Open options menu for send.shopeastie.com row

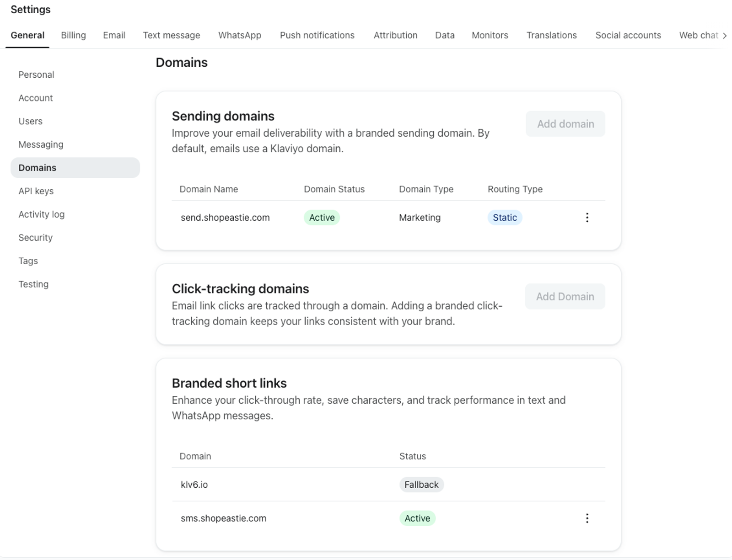pos(587,218)
